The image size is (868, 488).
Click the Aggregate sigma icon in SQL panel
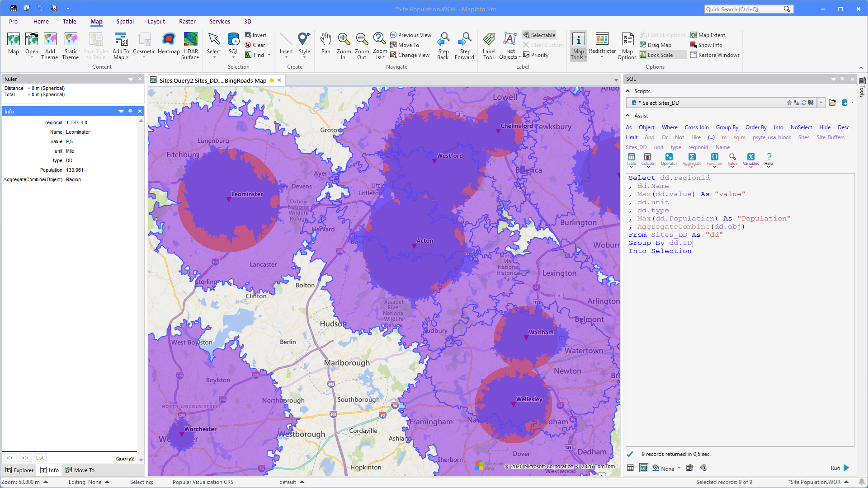(x=692, y=157)
